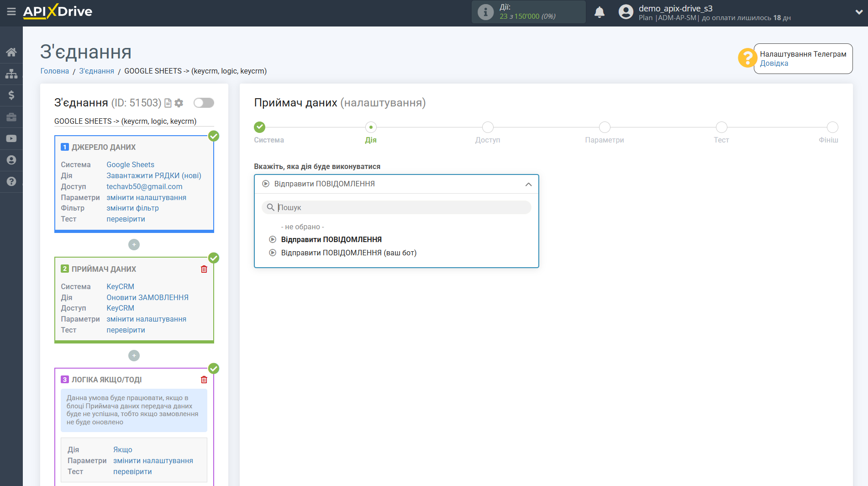Click перевірити in logic block

(132, 471)
